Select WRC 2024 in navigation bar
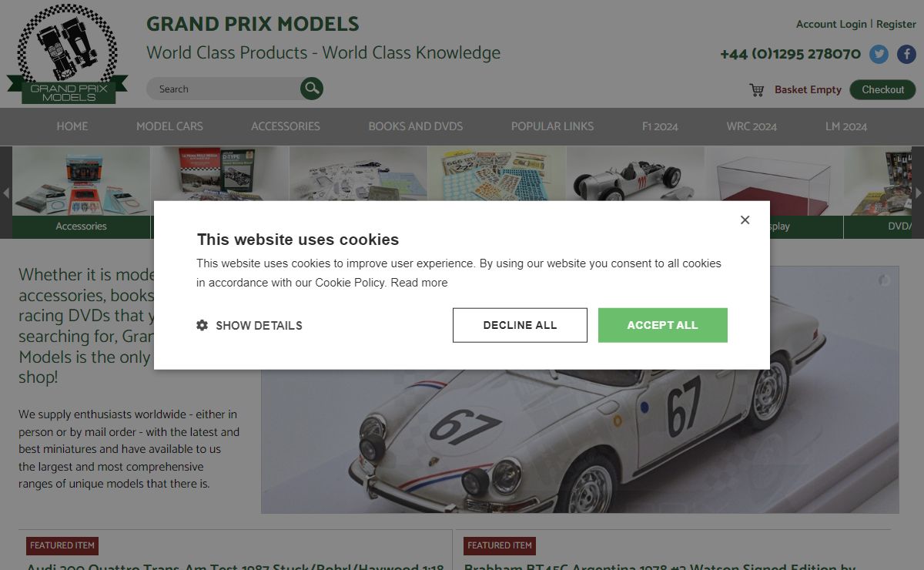 [752, 126]
